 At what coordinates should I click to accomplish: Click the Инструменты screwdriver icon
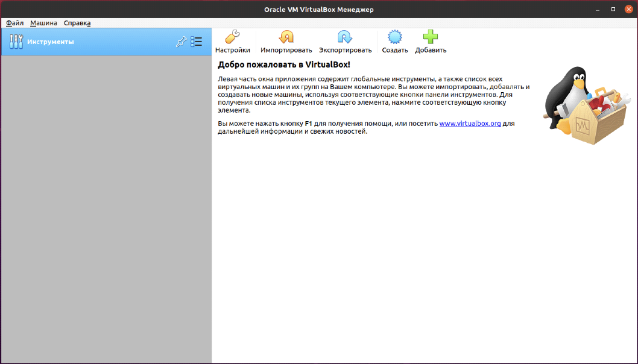pyautogui.click(x=16, y=42)
